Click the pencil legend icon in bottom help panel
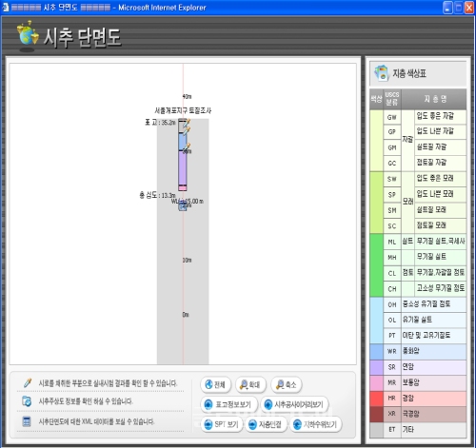The height and width of the screenshot is (448, 476). pos(28,382)
